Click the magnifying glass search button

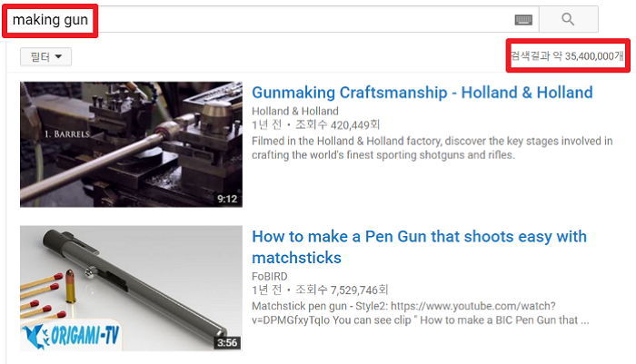(x=568, y=19)
